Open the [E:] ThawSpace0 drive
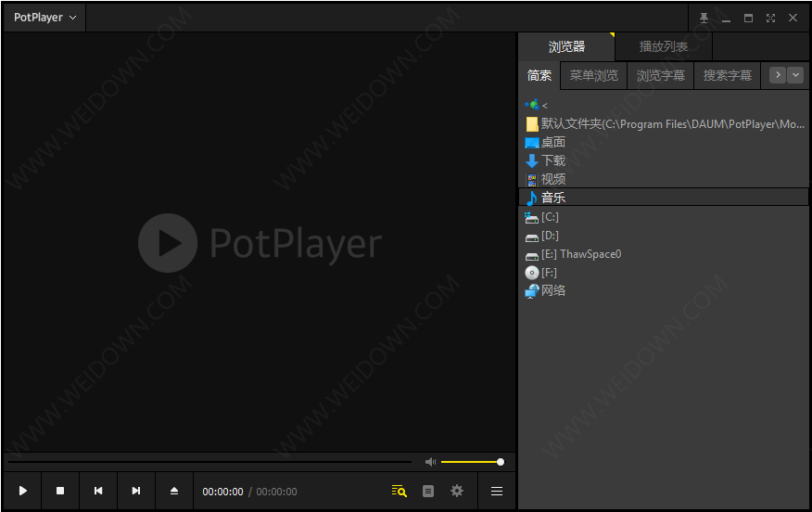Screen dimensions: 812x512 pos(580,253)
